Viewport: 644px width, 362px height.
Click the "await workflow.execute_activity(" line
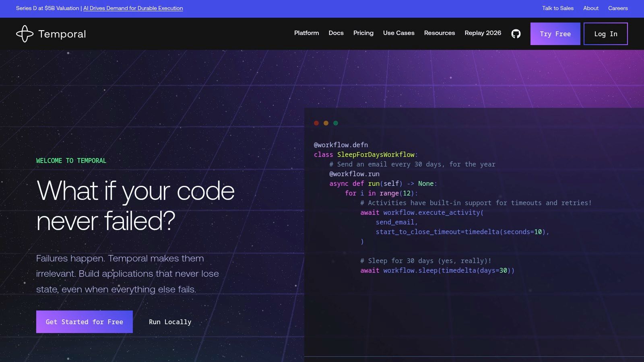click(422, 212)
